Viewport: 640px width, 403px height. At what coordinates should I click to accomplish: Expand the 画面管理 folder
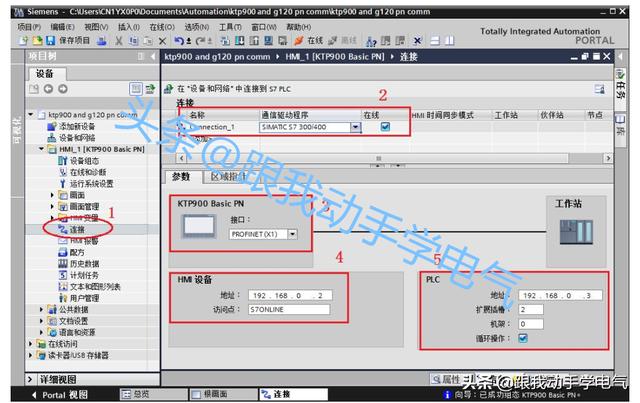coord(52,207)
